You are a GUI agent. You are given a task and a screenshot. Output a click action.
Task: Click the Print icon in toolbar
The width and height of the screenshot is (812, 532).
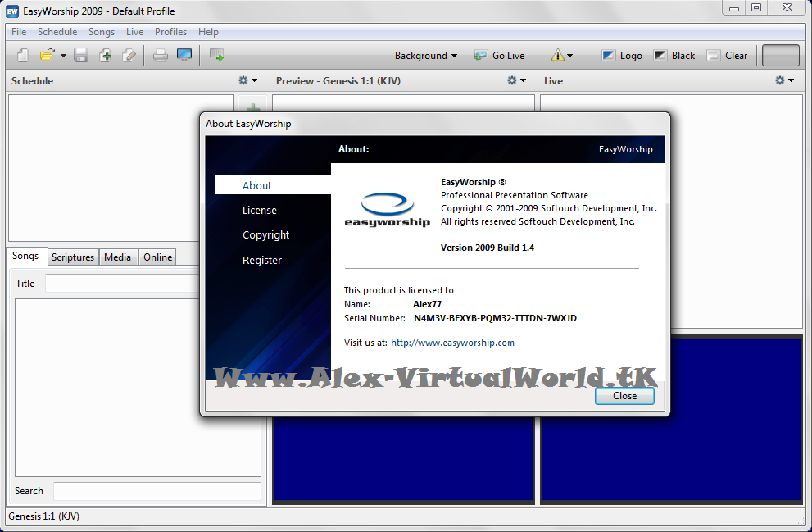coord(160,55)
